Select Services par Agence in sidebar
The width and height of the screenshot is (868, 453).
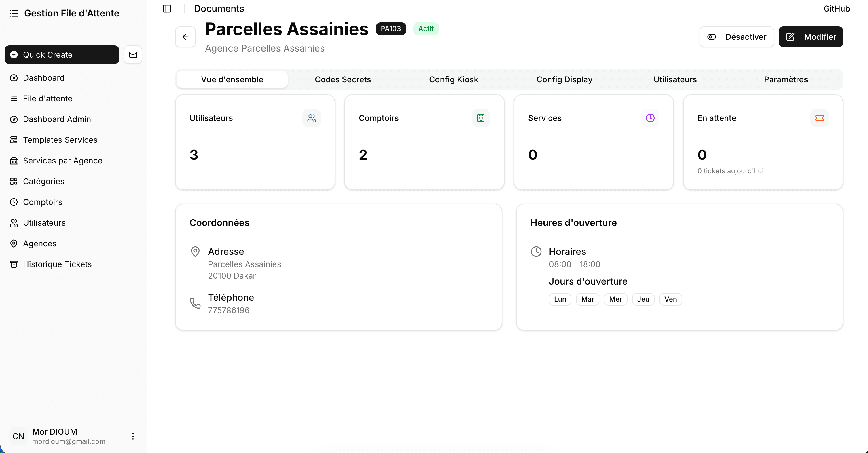click(x=63, y=161)
